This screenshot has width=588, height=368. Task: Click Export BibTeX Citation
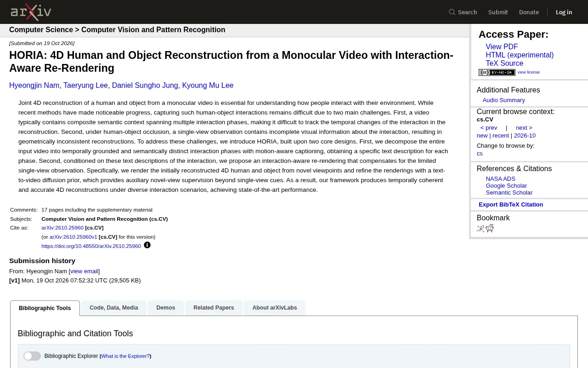pos(511,205)
